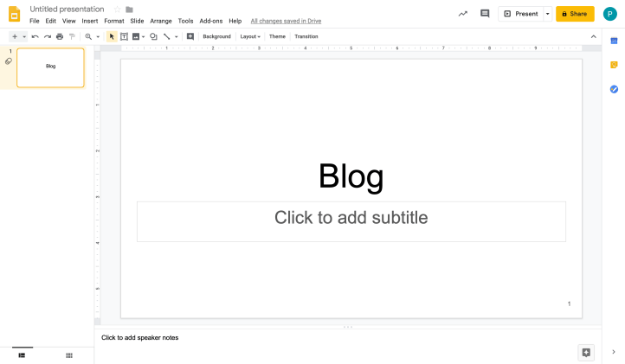Open comment history icon near Present
The image size is (625, 364).
485,14
